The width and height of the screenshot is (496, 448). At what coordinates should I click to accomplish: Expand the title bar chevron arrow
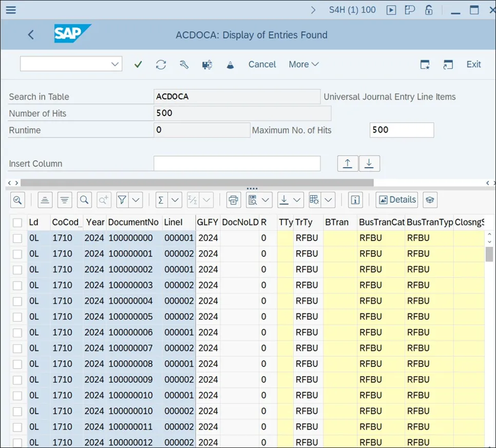[x=313, y=10]
